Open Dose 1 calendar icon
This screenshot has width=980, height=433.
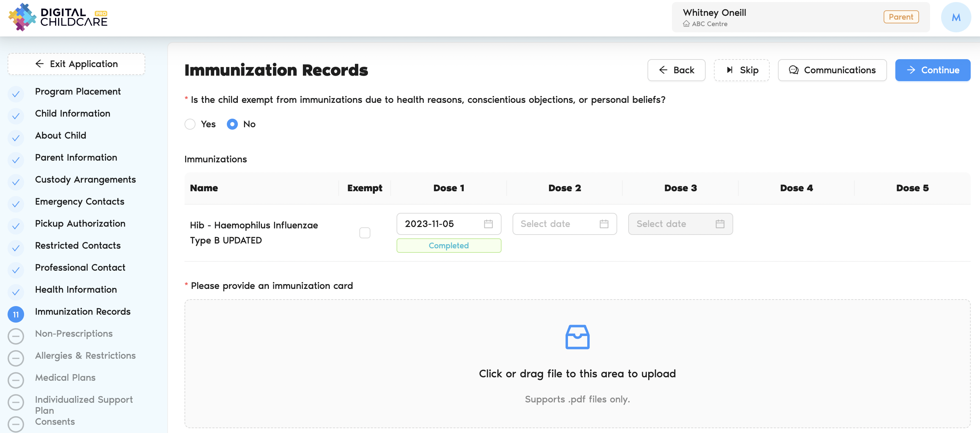(488, 224)
